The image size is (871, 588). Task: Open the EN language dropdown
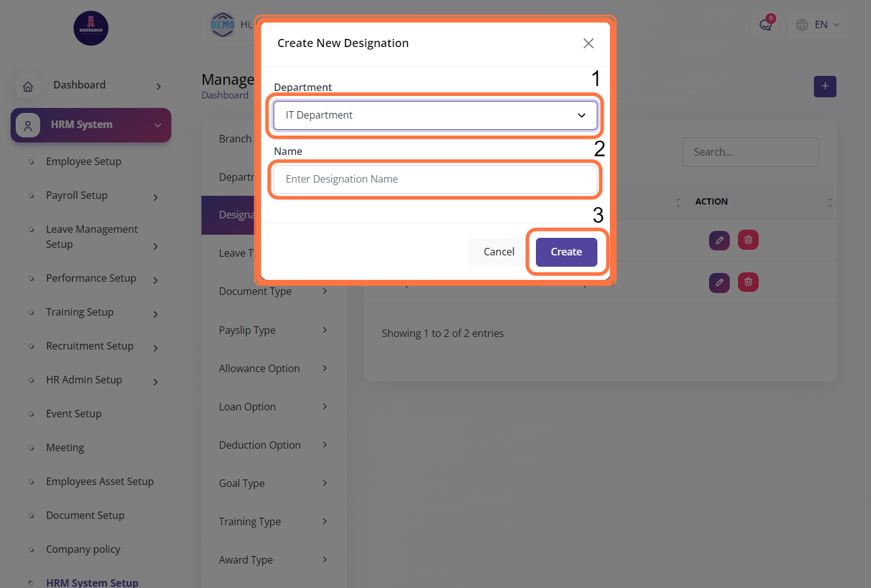(x=818, y=25)
